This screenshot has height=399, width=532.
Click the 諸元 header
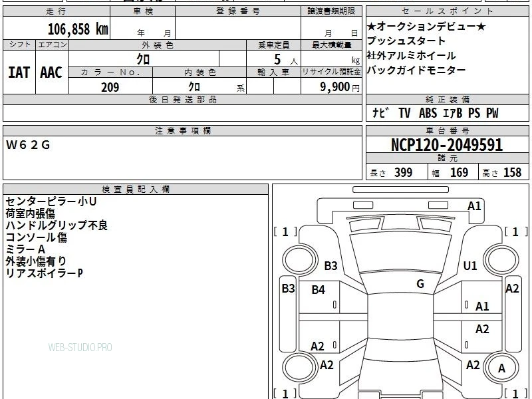pos(447,158)
